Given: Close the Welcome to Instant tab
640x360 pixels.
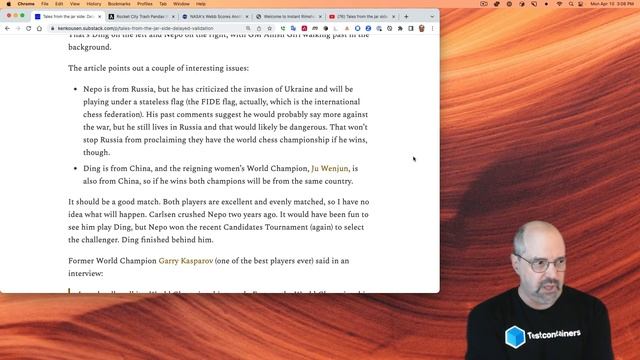Looking at the screenshot, I should [320, 17].
